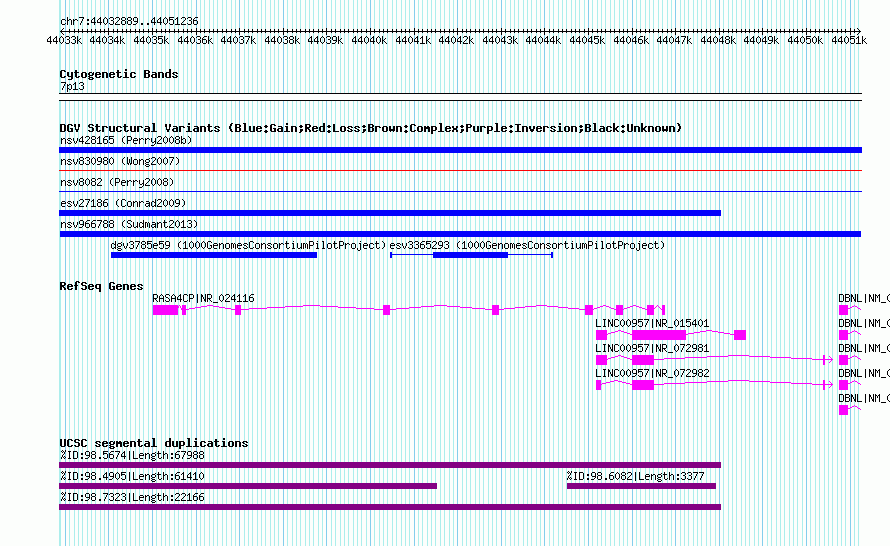890x546 pixels.
Task: Click the NR_072982 transcript's arrow end
Action: (828, 385)
